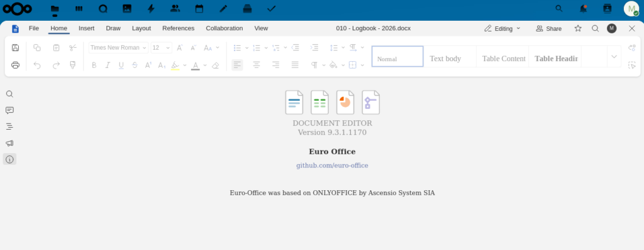The width and height of the screenshot is (644, 250).
Task: Open the Feedback megaphone sidebar icon
Action: (x=9, y=143)
